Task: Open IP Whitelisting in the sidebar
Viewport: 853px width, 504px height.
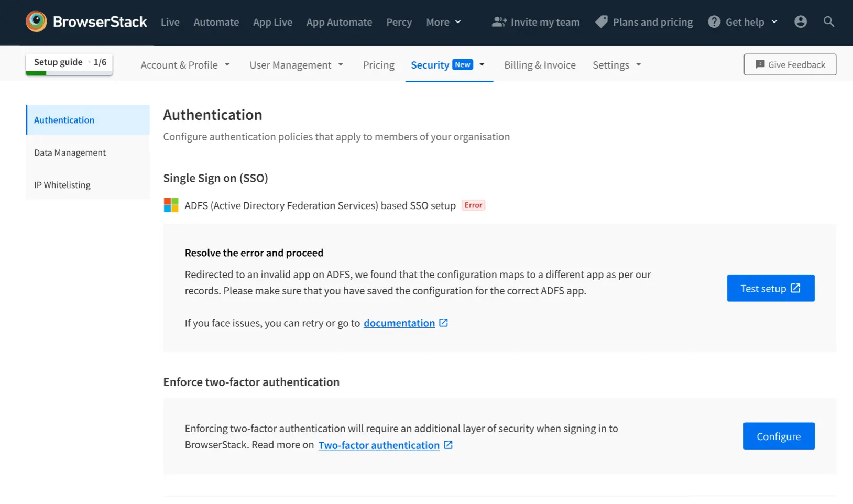Action: (x=62, y=185)
